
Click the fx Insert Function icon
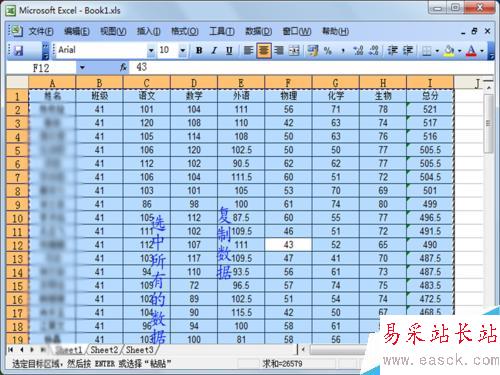123,68
